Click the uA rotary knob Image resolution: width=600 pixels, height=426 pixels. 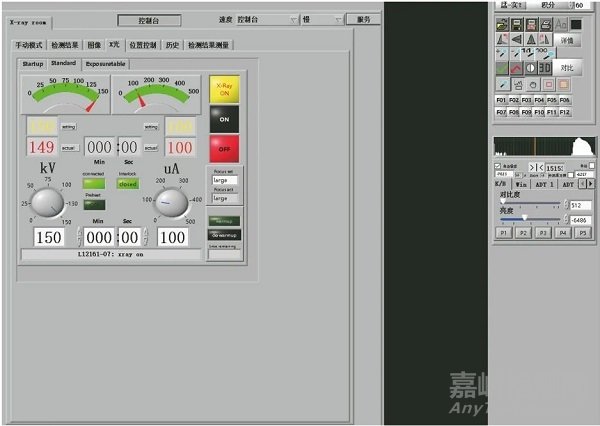[x=171, y=203]
